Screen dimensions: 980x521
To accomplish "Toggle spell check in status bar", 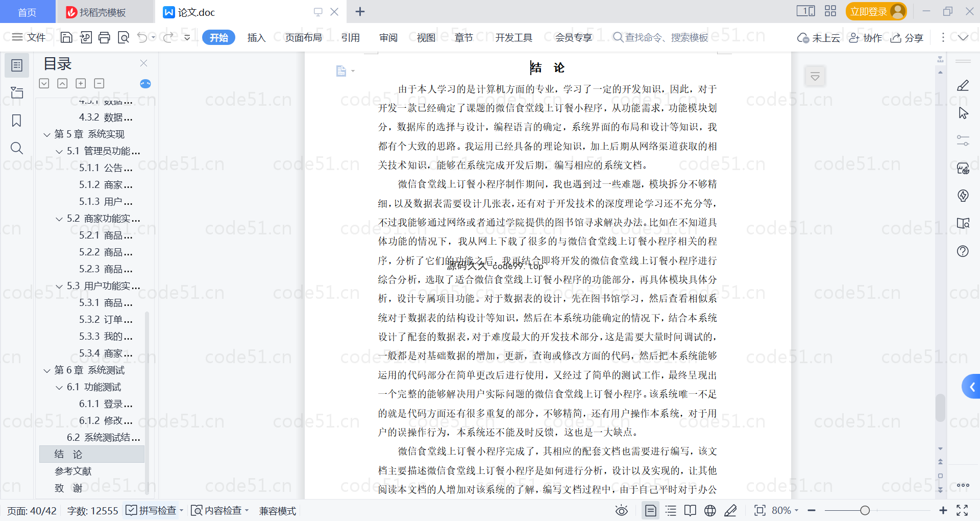I will coord(154,510).
